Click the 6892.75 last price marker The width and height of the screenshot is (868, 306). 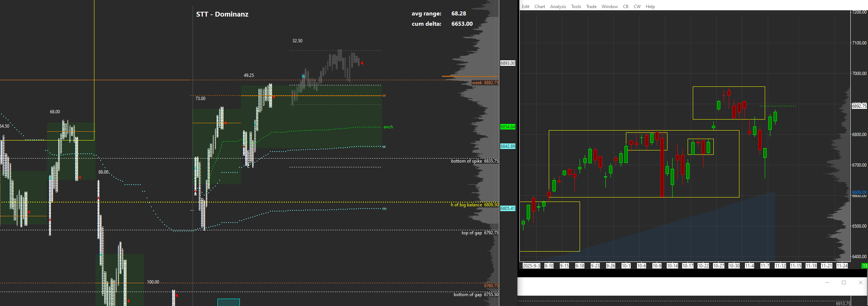coord(859,106)
